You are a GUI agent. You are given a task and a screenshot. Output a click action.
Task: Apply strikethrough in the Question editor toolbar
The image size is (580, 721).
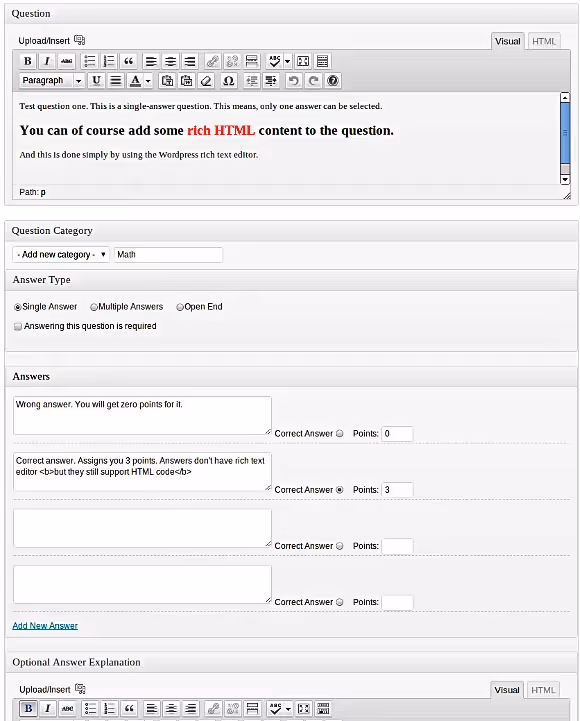67,61
